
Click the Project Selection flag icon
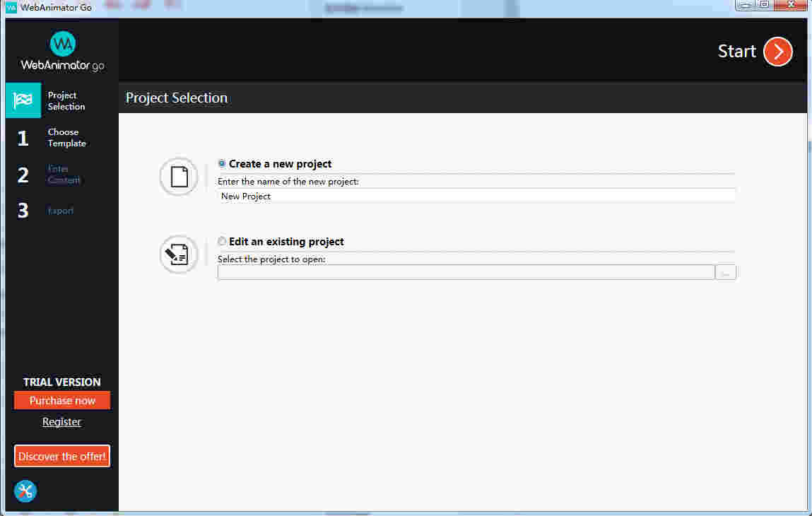tap(23, 100)
